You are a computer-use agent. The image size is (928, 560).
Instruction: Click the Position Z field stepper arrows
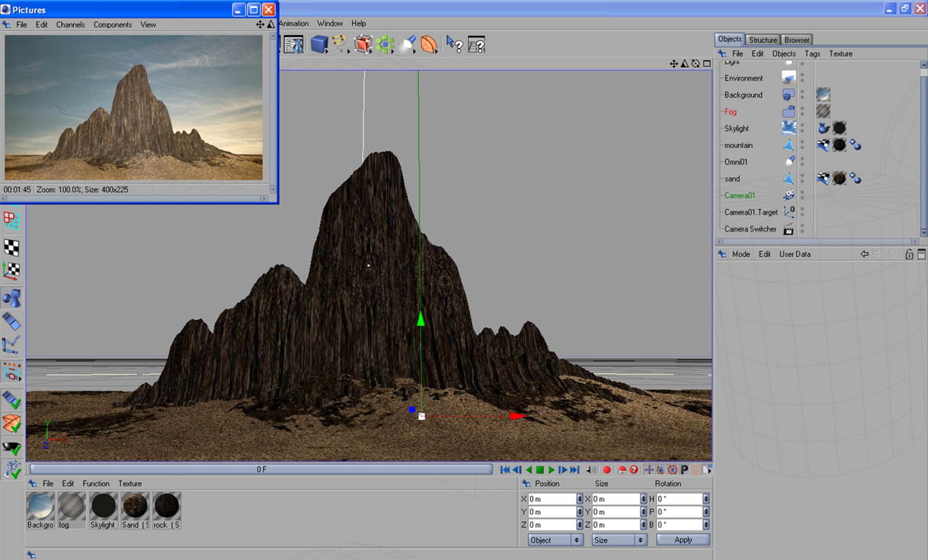point(580,525)
